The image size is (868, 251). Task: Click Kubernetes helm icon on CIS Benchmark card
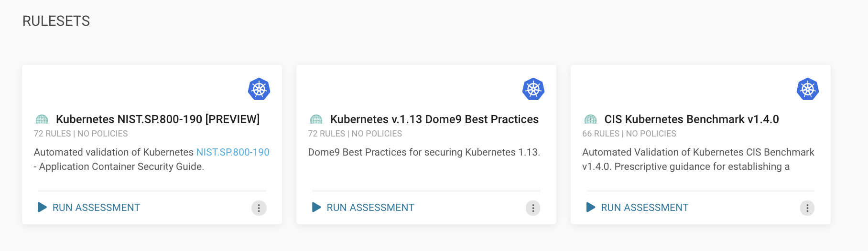(808, 89)
